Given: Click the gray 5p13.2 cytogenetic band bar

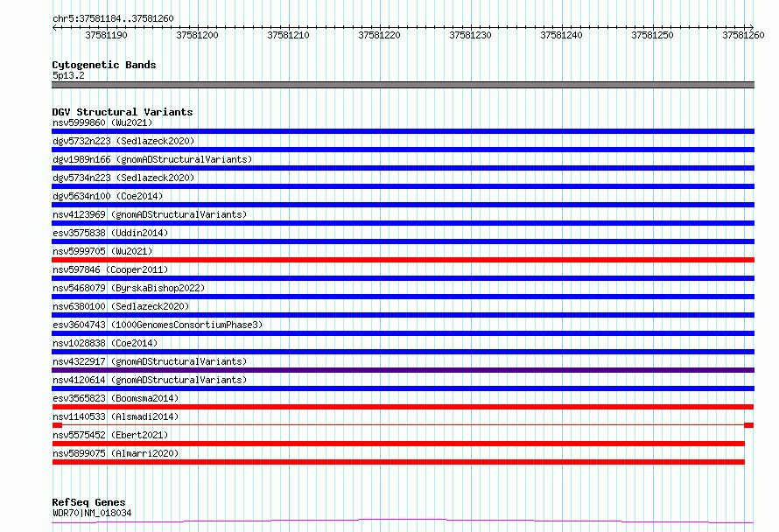Looking at the screenshot, I should click(x=403, y=85).
